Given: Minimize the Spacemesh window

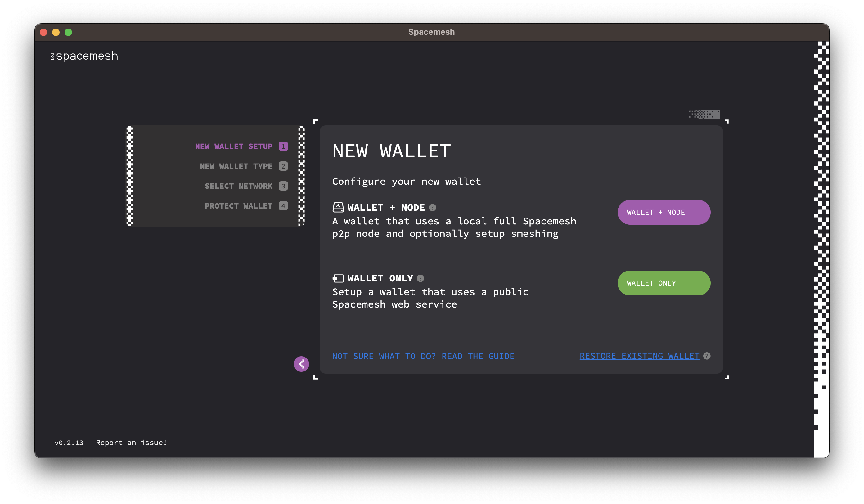Looking at the screenshot, I should [x=56, y=32].
